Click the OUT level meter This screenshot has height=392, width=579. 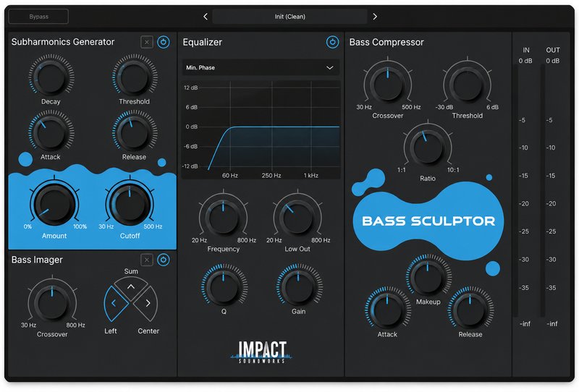tap(544, 190)
